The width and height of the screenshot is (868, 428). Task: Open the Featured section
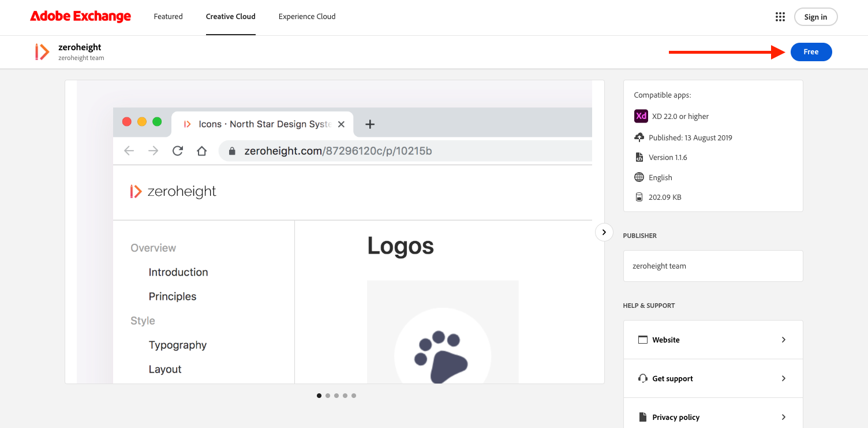(x=168, y=17)
